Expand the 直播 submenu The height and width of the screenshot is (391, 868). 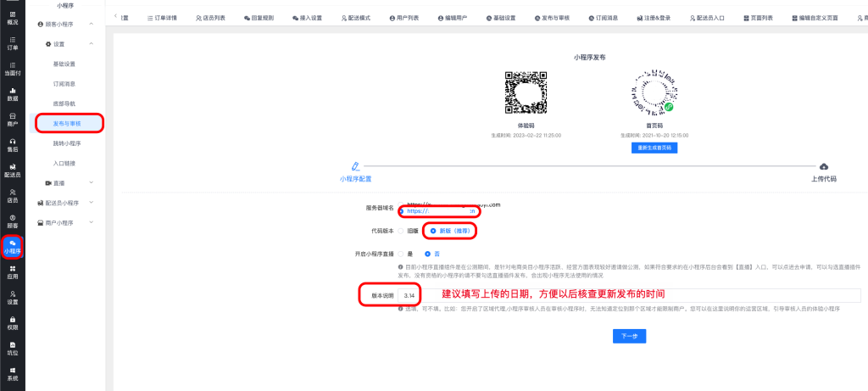[91, 182]
